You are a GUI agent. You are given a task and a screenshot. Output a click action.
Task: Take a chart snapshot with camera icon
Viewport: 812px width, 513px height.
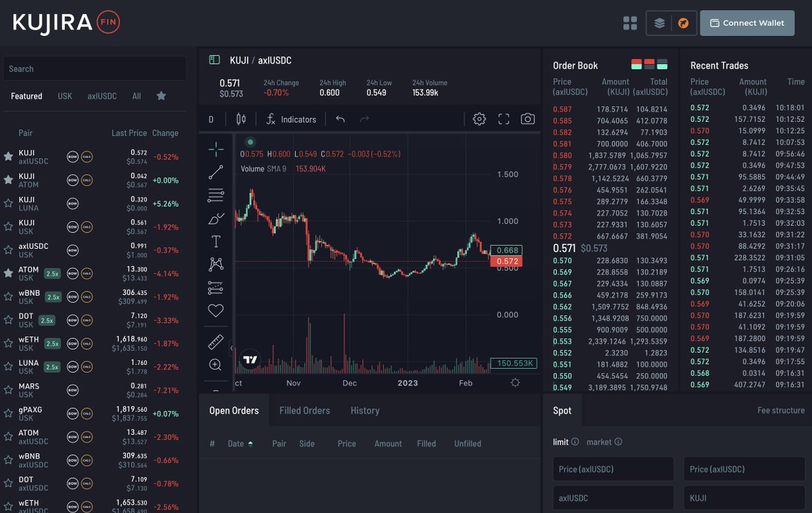click(528, 119)
